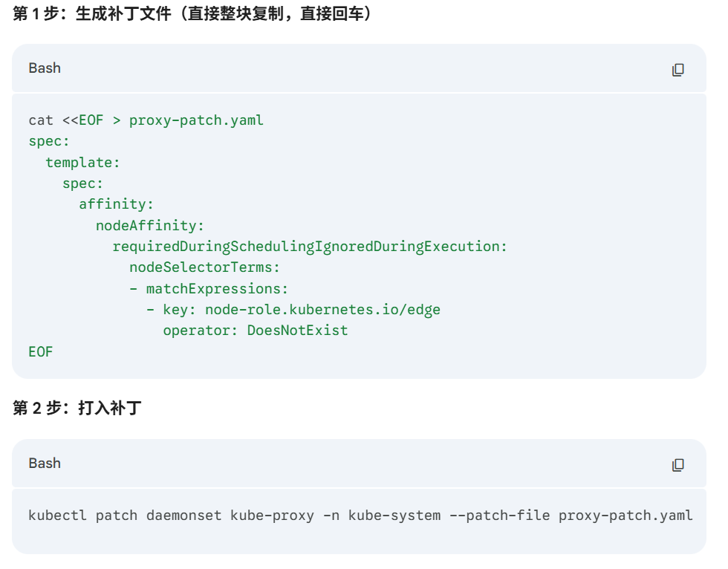Copy the proxy-patch.yaml heredoc code block
Viewport: 728px width, 569px height.
click(x=677, y=70)
